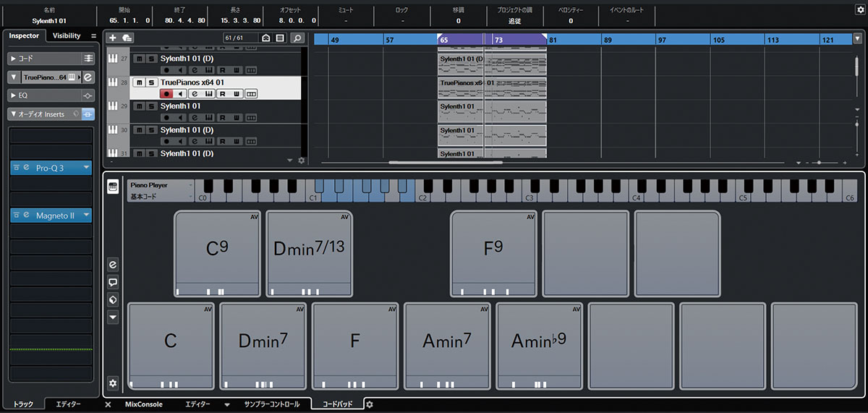Image resolution: width=868 pixels, height=413 pixels.
Task: Open Inspector setup menu icon
Action: [x=93, y=35]
